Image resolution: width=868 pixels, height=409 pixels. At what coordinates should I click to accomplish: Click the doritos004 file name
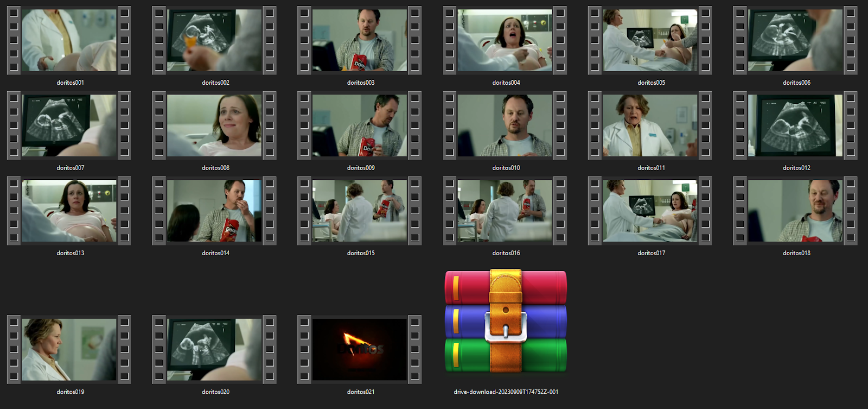pos(506,83)
